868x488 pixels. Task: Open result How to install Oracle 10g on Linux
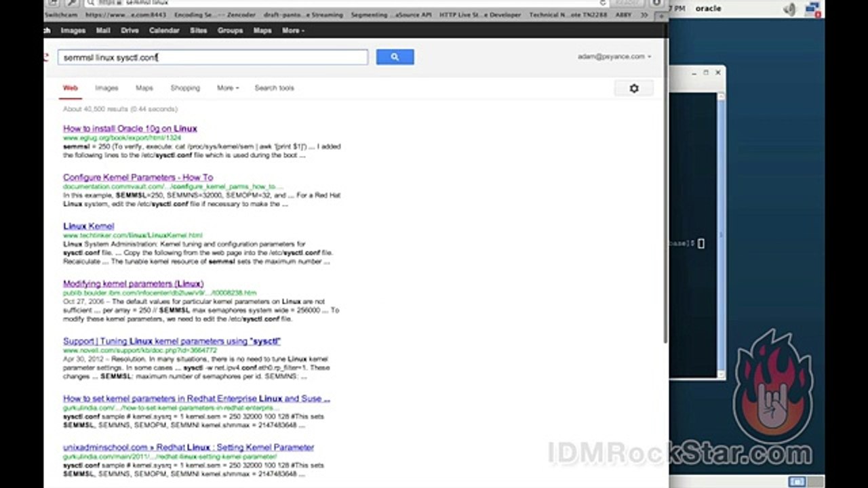[130, 128]
